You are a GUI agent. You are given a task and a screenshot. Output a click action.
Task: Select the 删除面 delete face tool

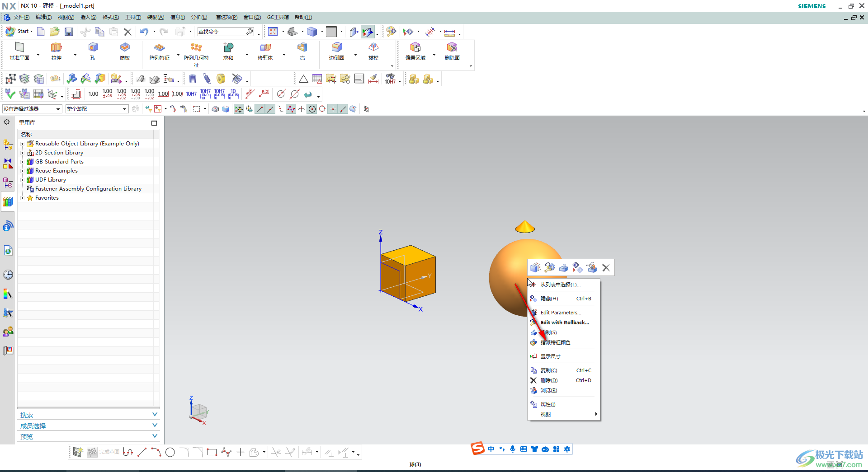[x=452, y=51]
